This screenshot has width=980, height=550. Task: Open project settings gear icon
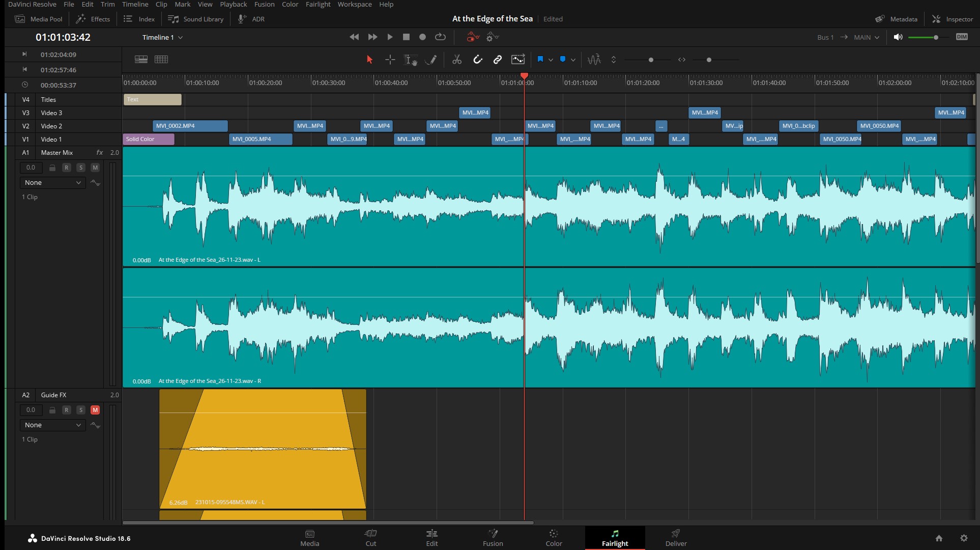pyautogui.click(x=964, y=538)
